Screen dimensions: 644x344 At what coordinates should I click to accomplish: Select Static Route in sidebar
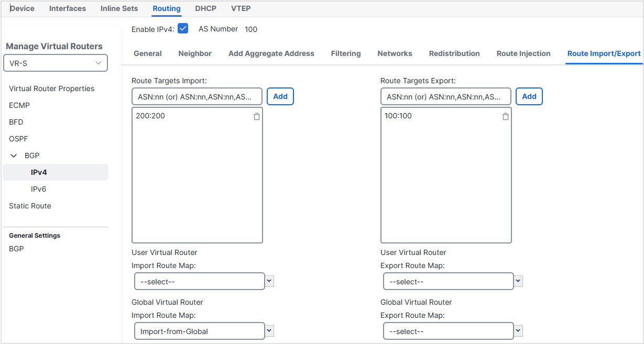tap(30, 206)
